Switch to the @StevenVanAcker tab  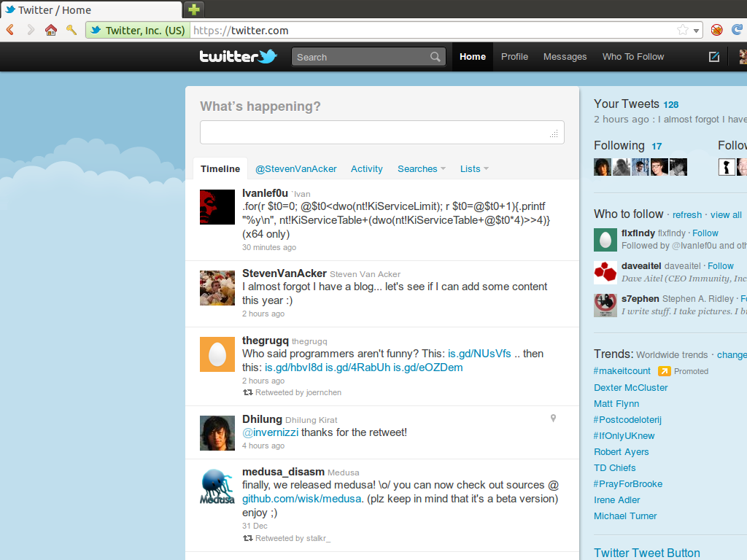coord(296,169)
